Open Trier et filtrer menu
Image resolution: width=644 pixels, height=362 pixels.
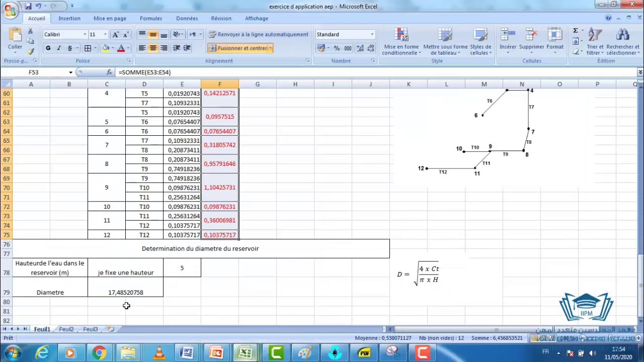coord(595,42)
